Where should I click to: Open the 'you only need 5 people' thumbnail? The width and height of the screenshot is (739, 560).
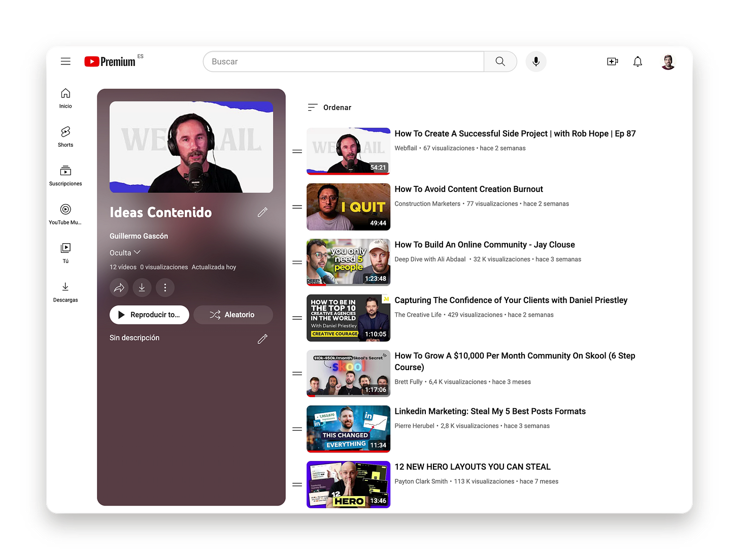point(348,262)
